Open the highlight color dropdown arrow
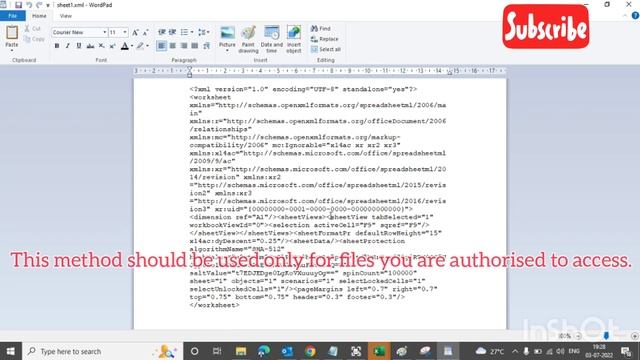The width and height of the screenshot is (640, 360). [147, 46]
